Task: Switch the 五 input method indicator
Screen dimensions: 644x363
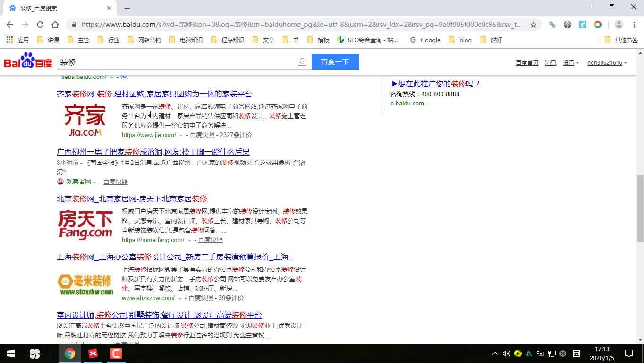Action: (576, 354)
